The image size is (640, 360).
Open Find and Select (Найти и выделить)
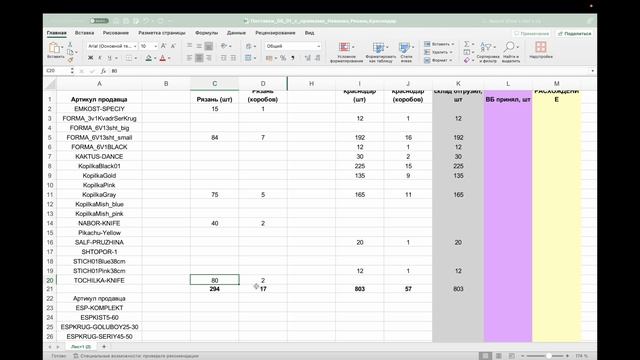(x=511, y=52)
